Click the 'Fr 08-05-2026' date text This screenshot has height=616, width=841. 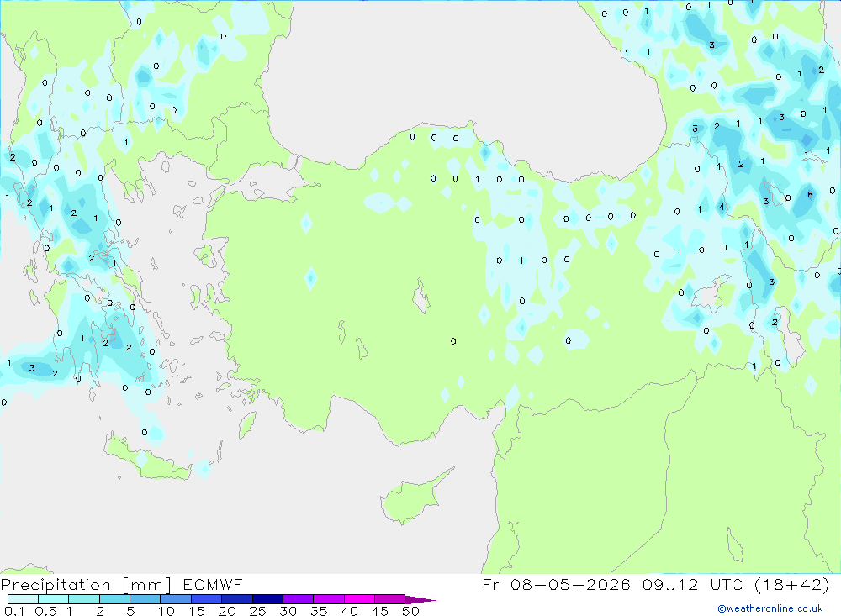click(x=556, y=584)
